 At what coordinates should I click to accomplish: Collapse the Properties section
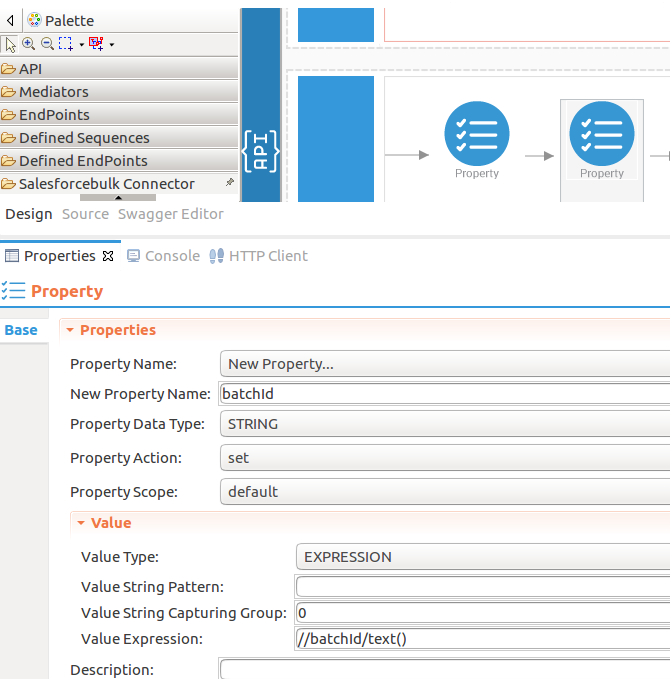coord(70,330)
